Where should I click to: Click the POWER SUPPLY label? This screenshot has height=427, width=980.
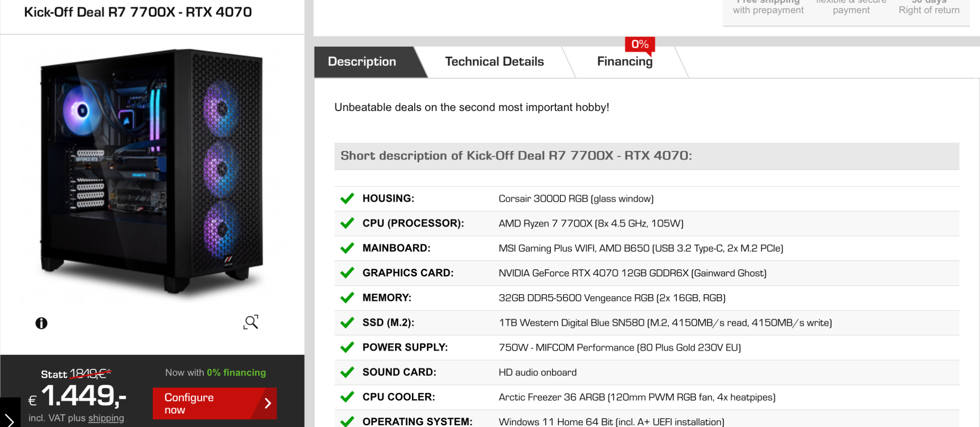[x=405, y=347]
